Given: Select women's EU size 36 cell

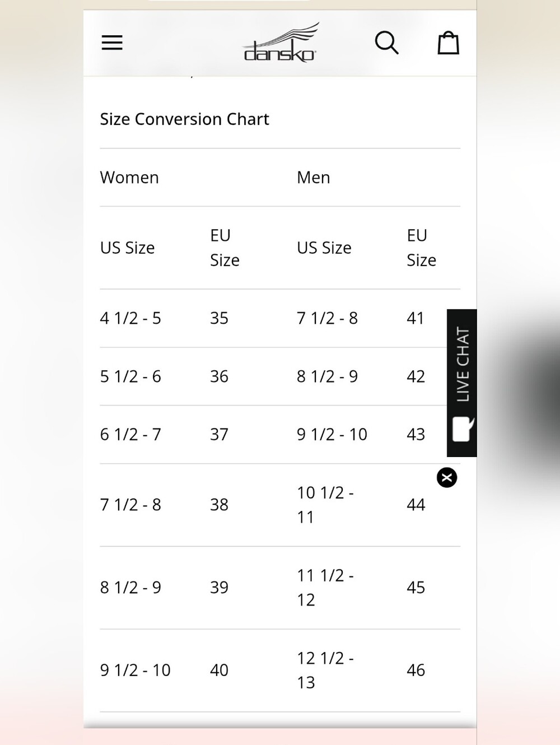Looking at the screenshot, I should [219, 376].
